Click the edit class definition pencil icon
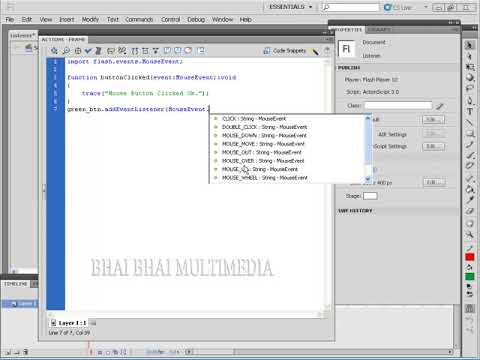 click(440, 106)
